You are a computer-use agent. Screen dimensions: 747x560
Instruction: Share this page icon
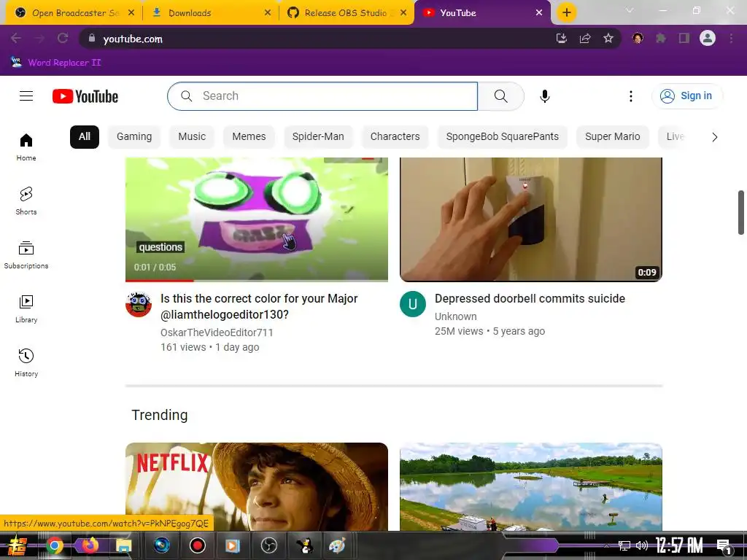click(x=585, y=38)
